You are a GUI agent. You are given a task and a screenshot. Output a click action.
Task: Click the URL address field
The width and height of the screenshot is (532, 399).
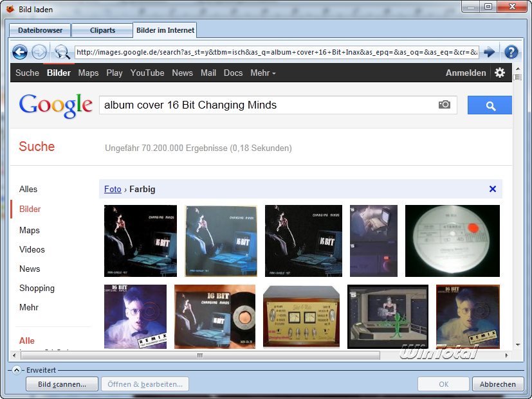[277, 52]
